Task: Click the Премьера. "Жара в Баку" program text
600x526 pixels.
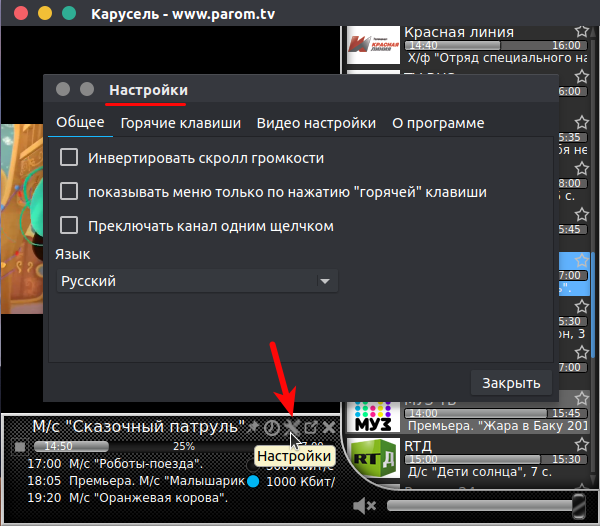Action: coord(497,426)
